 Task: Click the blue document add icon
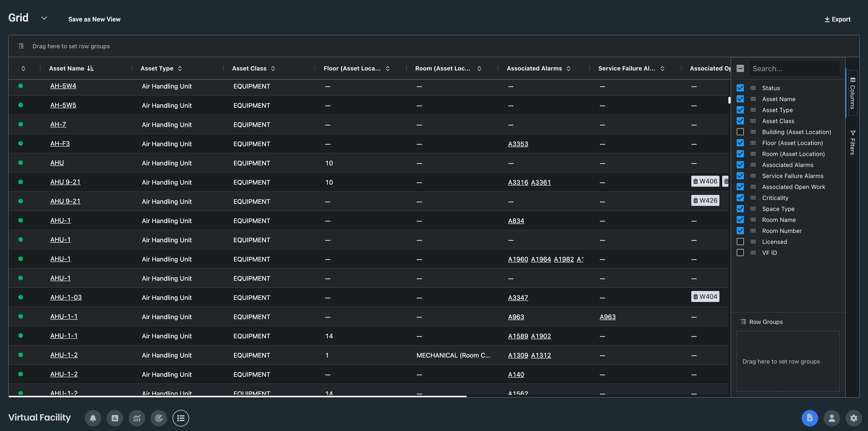coord(809,418)
